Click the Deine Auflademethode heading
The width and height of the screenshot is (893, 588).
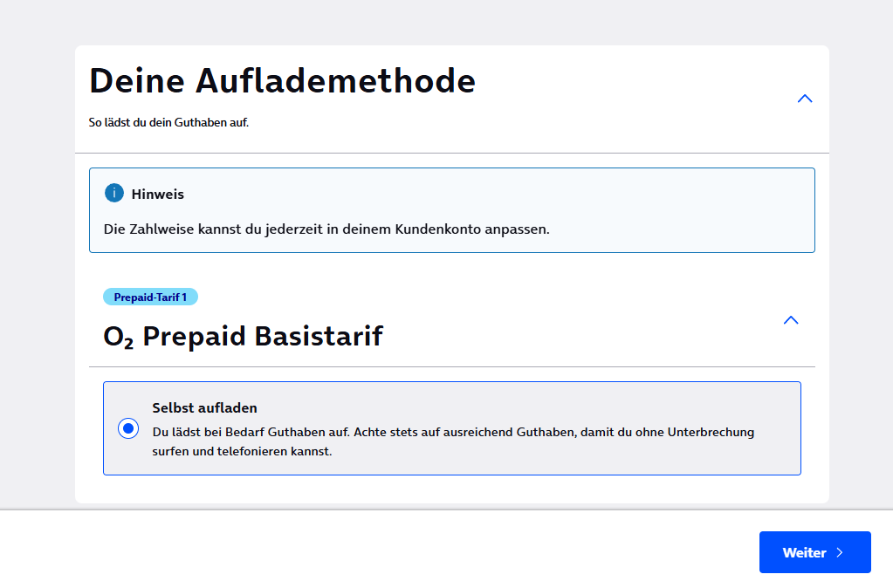pos(282,81)
